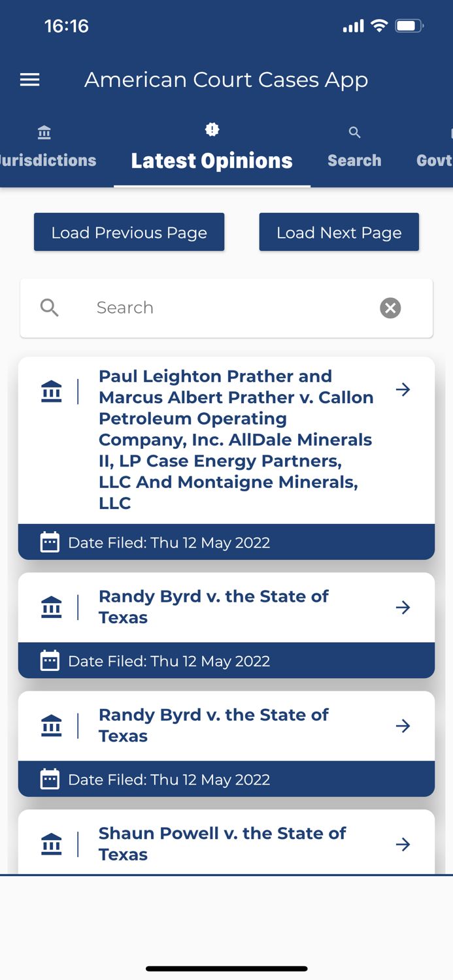
Task: Open the hamburger navigation menu
Action: 29,79
